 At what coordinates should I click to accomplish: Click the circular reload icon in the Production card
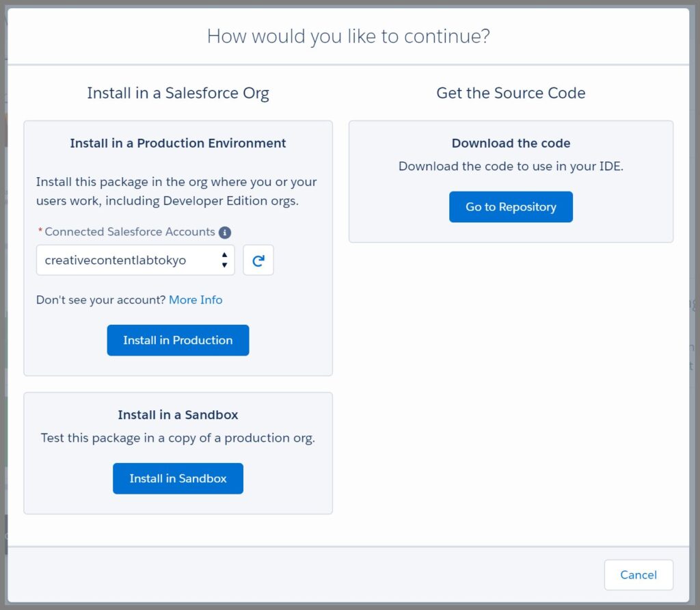tap(258, 260)
